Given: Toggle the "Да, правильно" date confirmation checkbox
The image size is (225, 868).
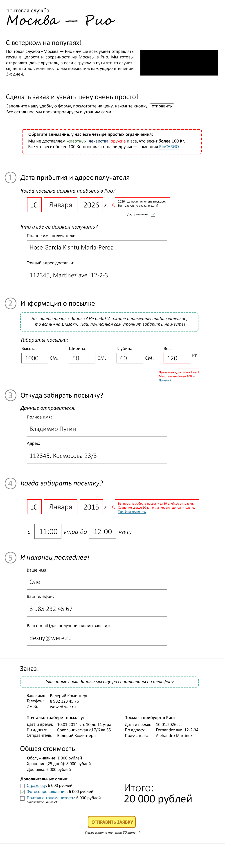Looking at the screenshot, I should [153, 214].
